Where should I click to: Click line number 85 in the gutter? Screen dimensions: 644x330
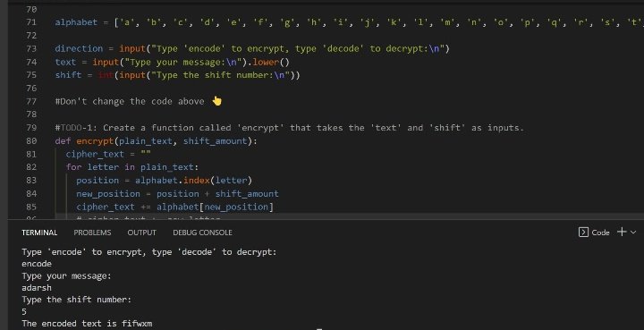(x=31, y=207)
